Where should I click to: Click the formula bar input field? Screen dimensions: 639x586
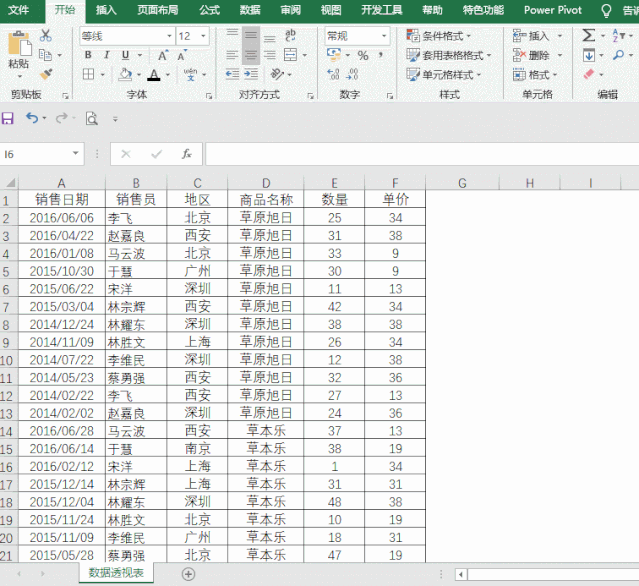coord(422,154)
